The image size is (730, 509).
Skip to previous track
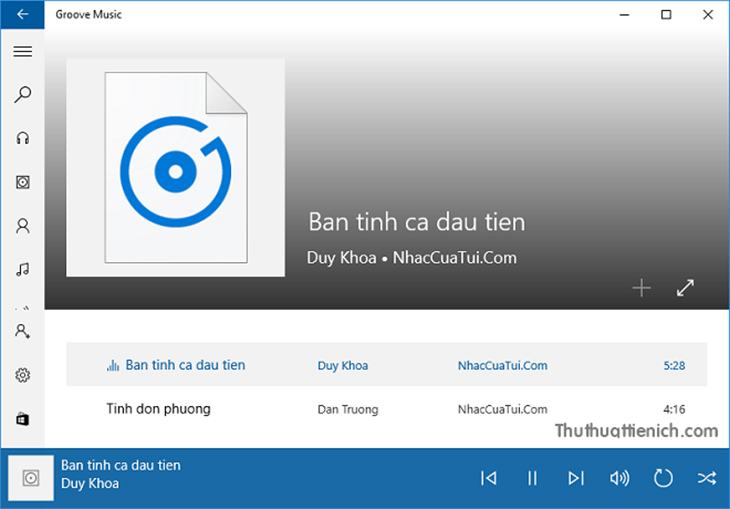click(488, 478)
